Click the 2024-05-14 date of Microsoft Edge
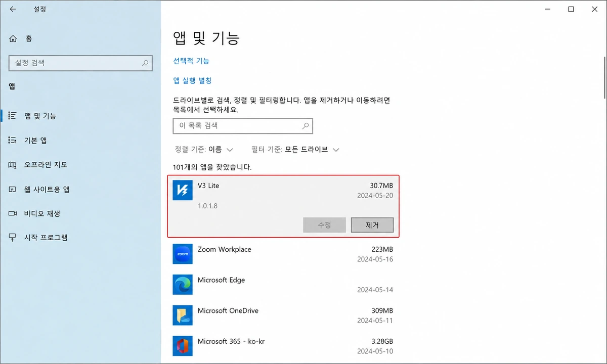This screenshot has width=607, height=364. [375, 290]
